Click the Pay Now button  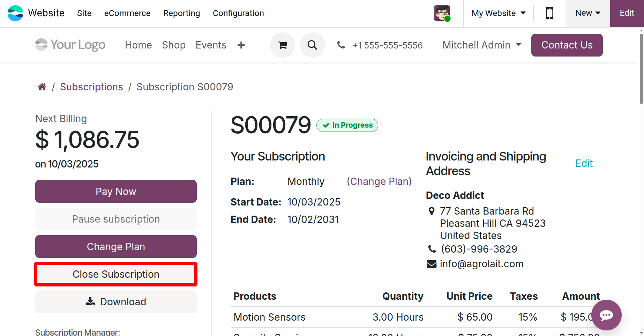pyautogui.click(x=116, y=191)
